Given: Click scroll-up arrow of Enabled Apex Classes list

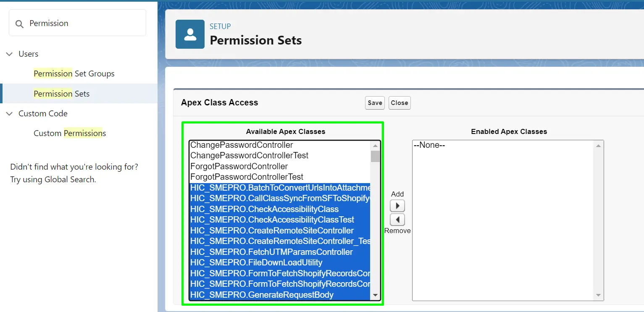Looking at the screenshot, I should (599, 146).
